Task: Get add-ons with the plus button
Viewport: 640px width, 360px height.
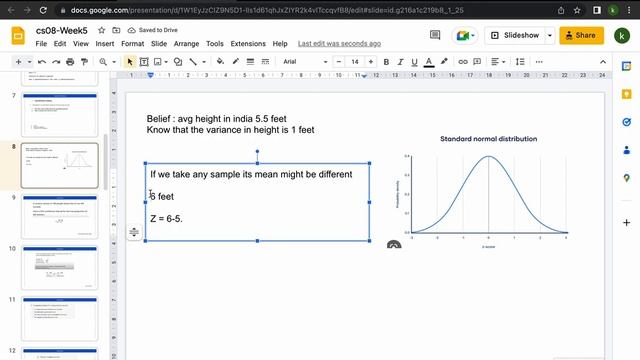Action: pyautogui.click(x=627, y=222)
